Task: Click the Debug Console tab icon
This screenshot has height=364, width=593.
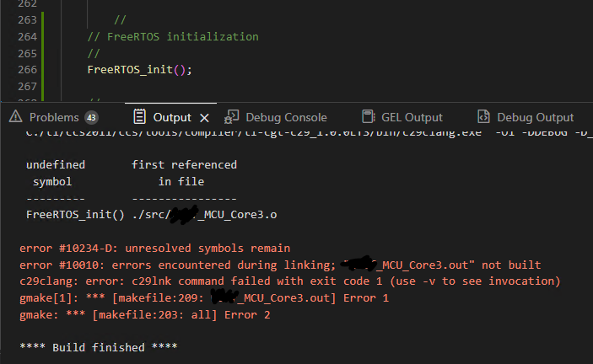Action: tap(231, 117)
